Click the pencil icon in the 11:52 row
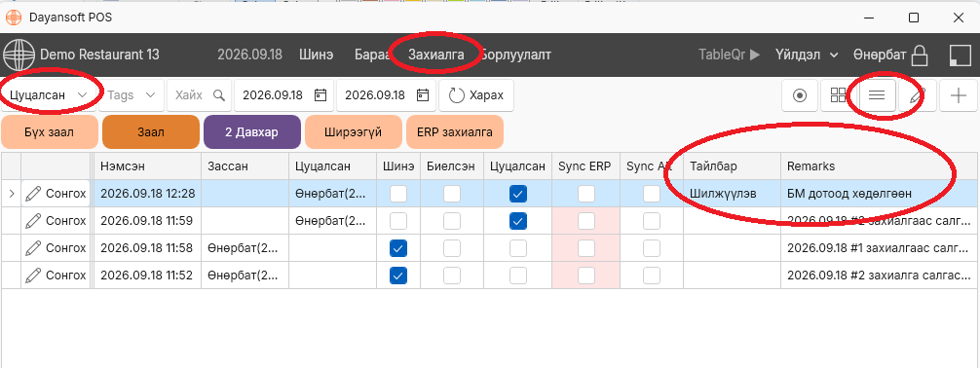The image size is (980, 368). coord(34,275)
